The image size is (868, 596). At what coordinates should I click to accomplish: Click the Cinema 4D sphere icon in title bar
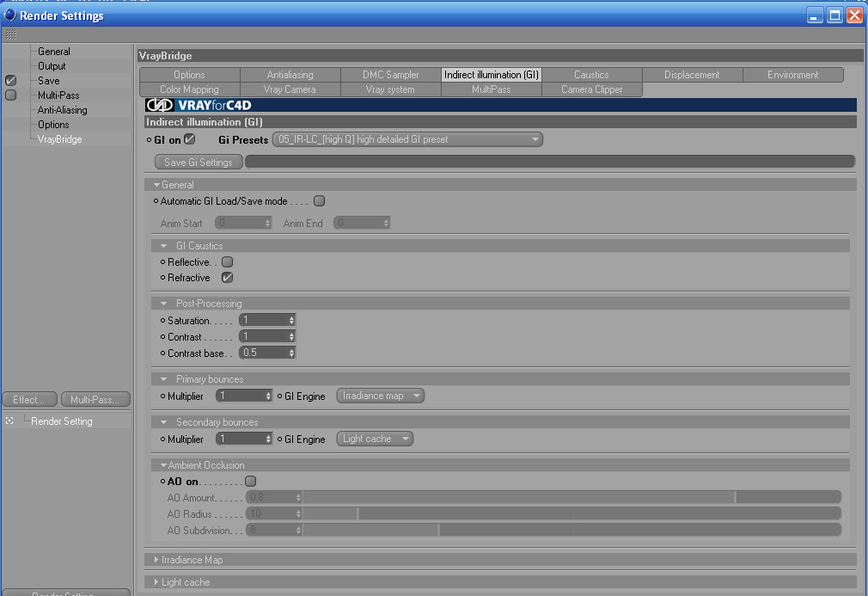(10, 15)
